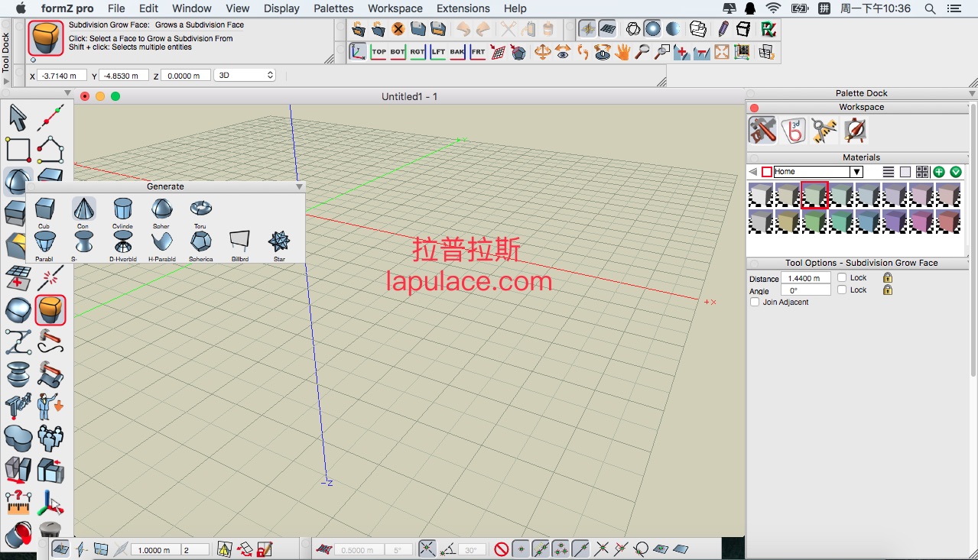Check the Lock box for Distance
The width and height of the screenshot is (978, 560).
842,278
